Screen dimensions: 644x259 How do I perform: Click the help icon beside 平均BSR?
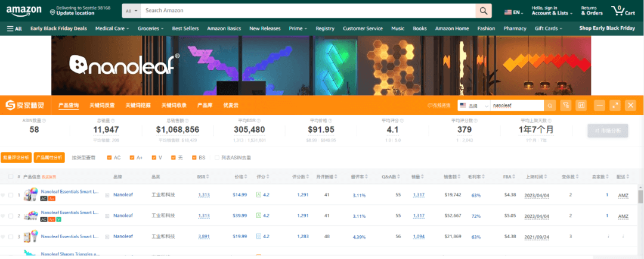point(258,121)
